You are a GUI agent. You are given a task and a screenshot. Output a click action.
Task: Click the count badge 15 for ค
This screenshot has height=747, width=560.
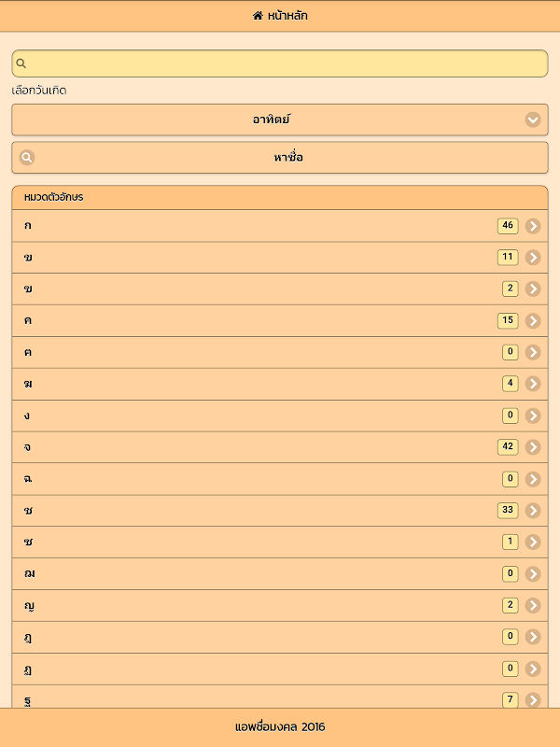[x=508, y=320]
